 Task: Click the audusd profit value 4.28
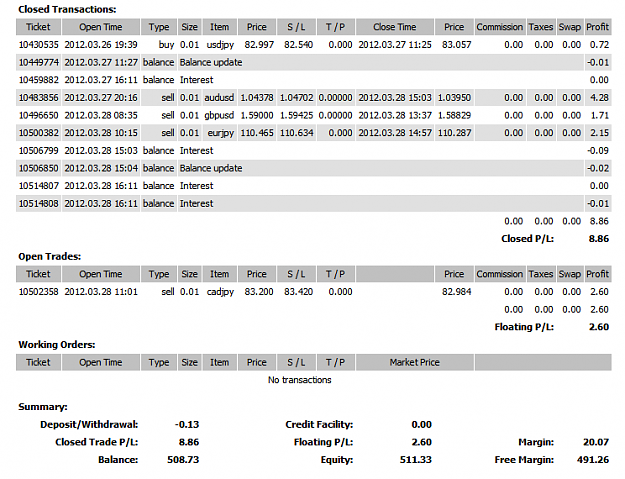click(599, 97)
